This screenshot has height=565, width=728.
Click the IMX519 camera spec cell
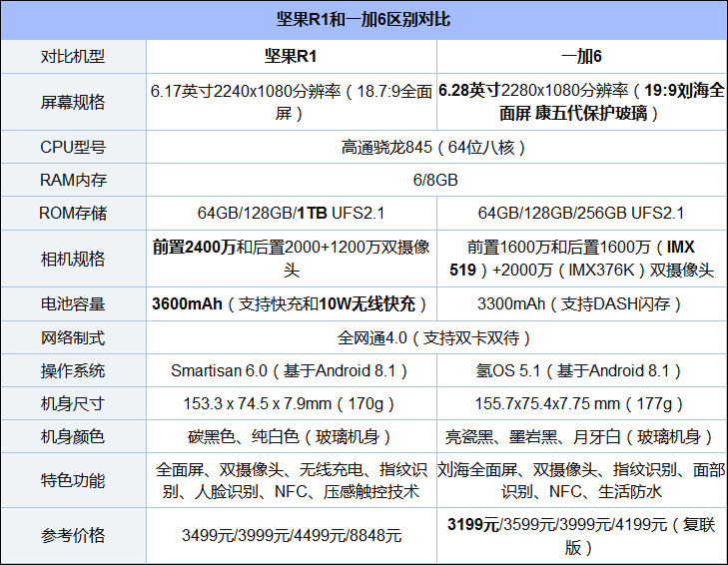pyautogui.click(x=582, y=259)
